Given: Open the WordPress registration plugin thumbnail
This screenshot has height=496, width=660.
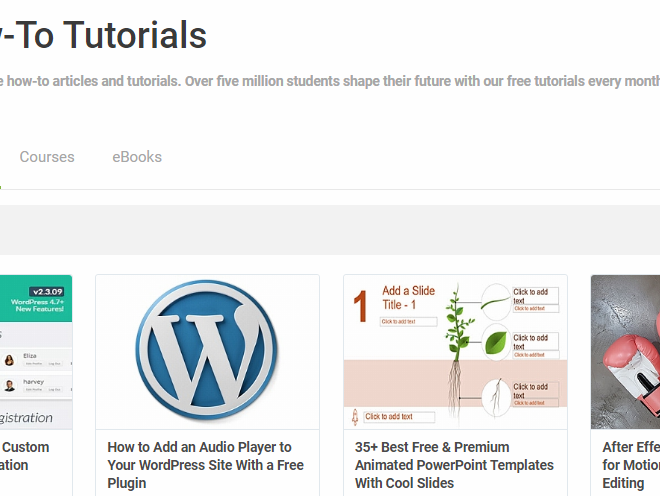Looking at the screenshot, I should click(x=36, y=352).
